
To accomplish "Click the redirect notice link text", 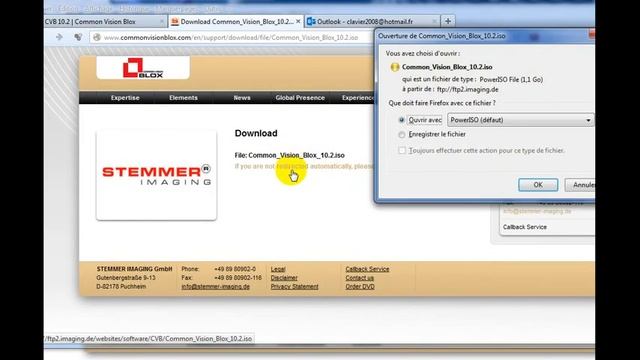I will [x=304, y=166].
